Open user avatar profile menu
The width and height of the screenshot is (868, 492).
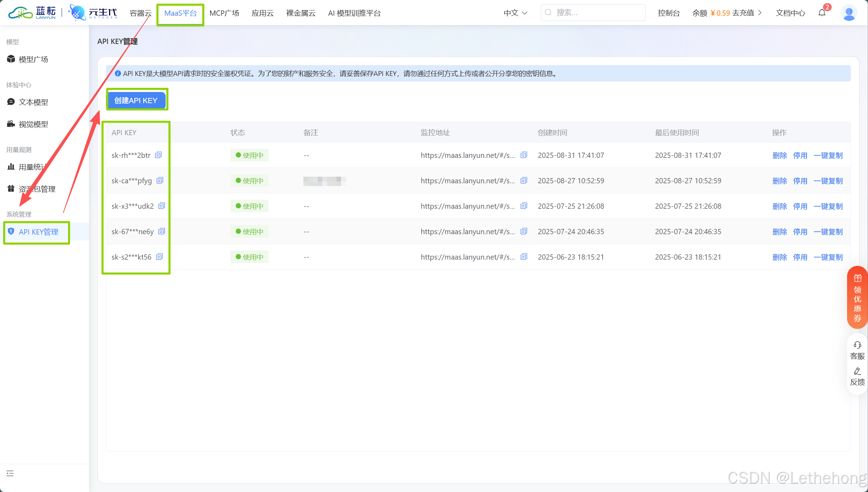coord(849,13)
